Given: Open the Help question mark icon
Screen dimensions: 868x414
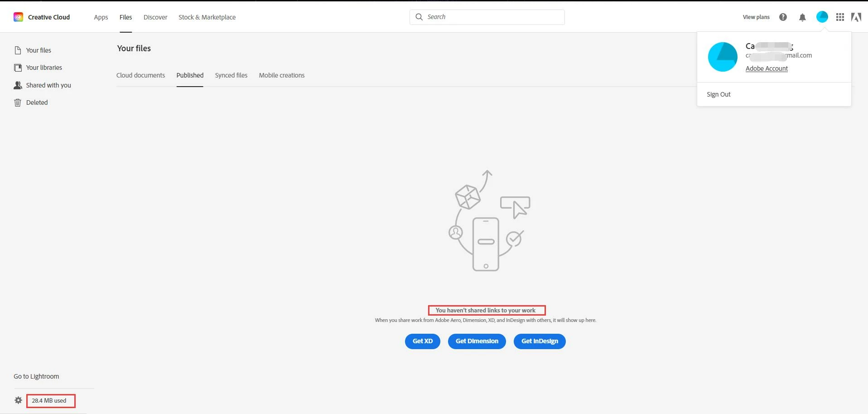Looking at the screenshot, I should click(x=783, y=17).
